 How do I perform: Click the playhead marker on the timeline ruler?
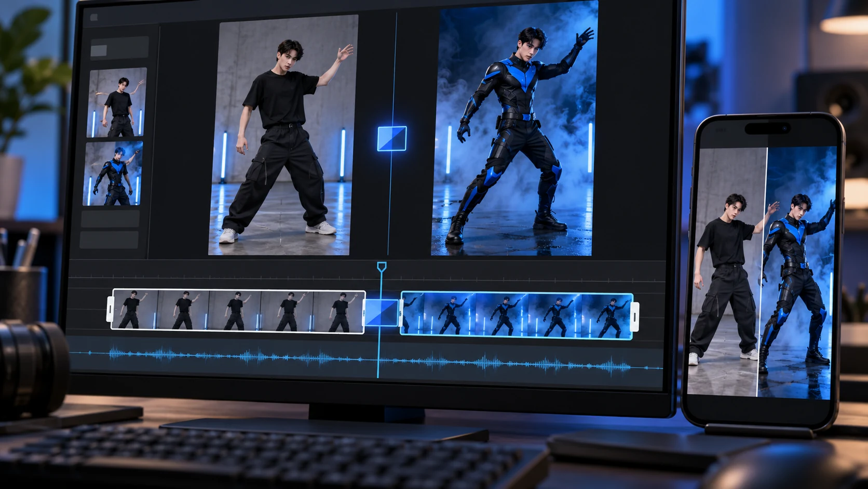coord(382,267)
